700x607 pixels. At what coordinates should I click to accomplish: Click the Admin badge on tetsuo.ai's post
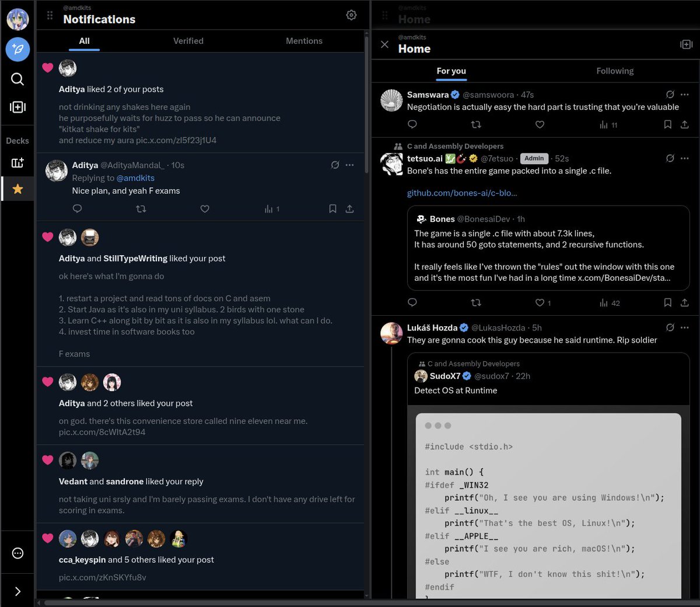pos(534,158)
